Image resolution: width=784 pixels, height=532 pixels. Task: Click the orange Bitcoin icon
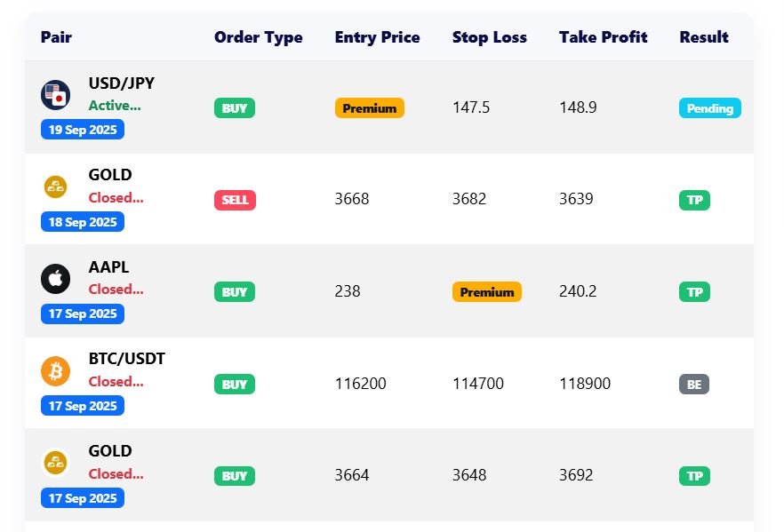pyautogui.click(x=55, y=371)
